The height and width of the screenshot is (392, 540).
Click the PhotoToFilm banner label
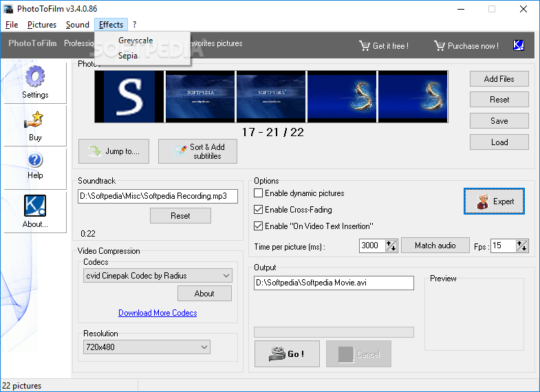32,43
